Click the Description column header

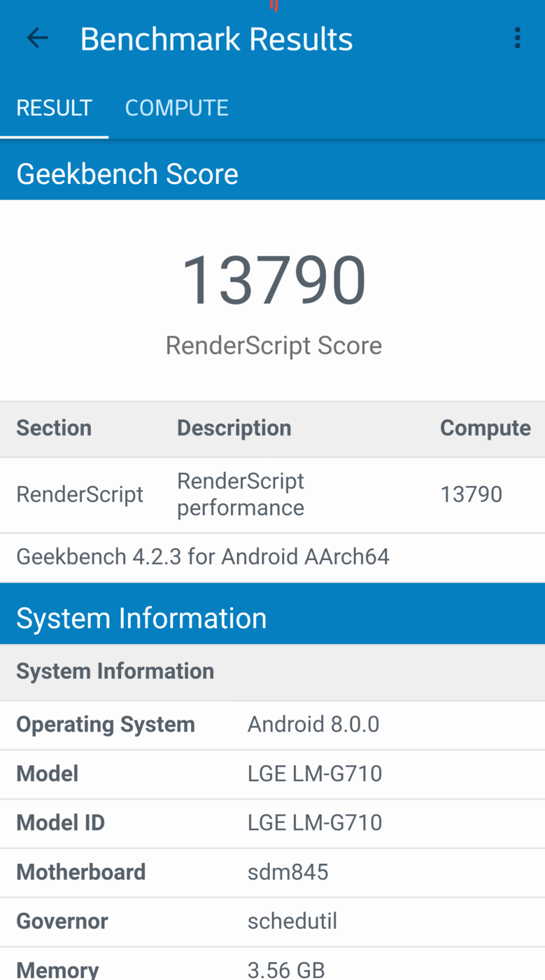(234, 428)
